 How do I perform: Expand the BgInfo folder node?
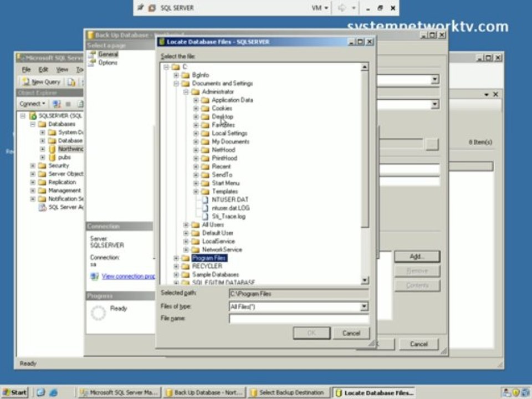click(x=176, y=75)
